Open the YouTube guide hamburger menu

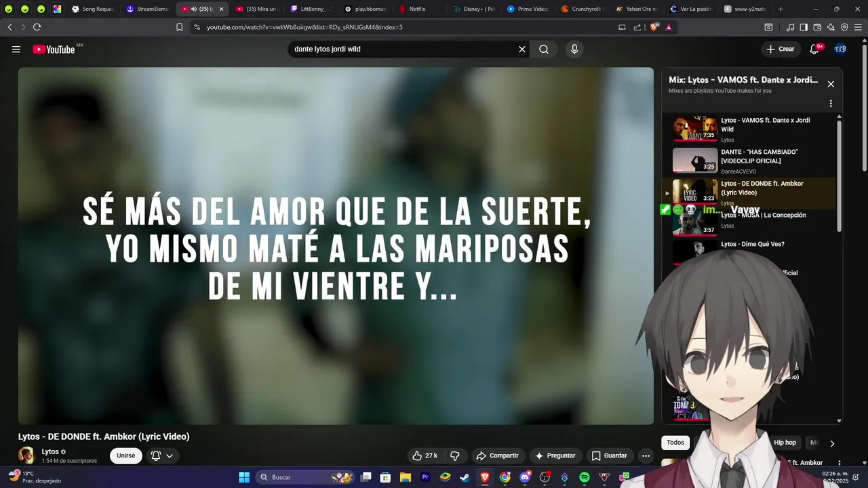click(x=16, y=49)
